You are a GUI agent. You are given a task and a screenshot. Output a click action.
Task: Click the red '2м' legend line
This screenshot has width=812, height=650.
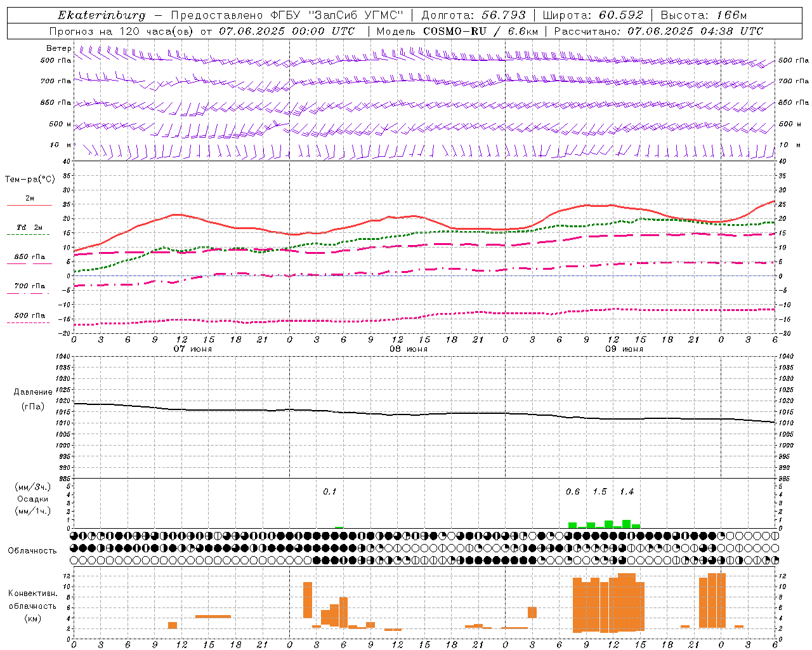[x=29, y=206]
